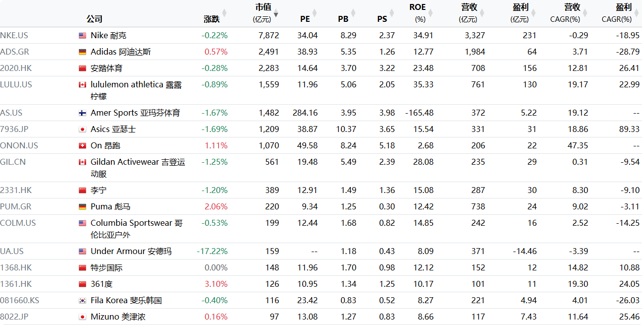
Task: Select the Mizuno 美津浓 row name
Action: tap(118, 317)
